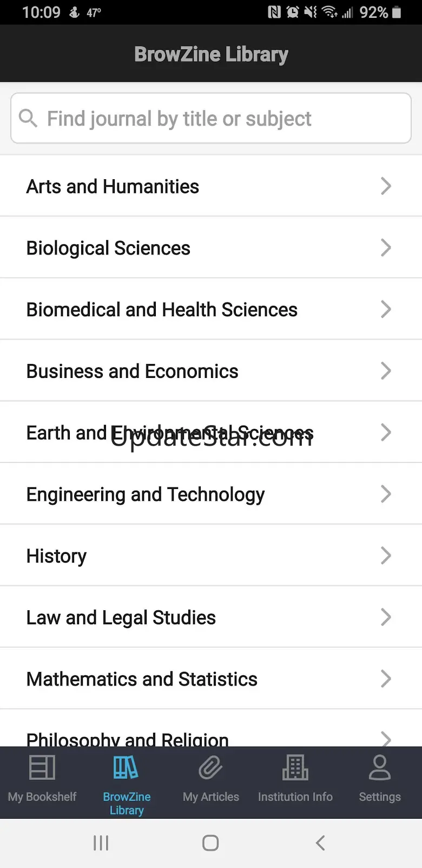Select Biomedical and Health Sciences subject
This screenshot has width=422, height=868.
(211, 309)
